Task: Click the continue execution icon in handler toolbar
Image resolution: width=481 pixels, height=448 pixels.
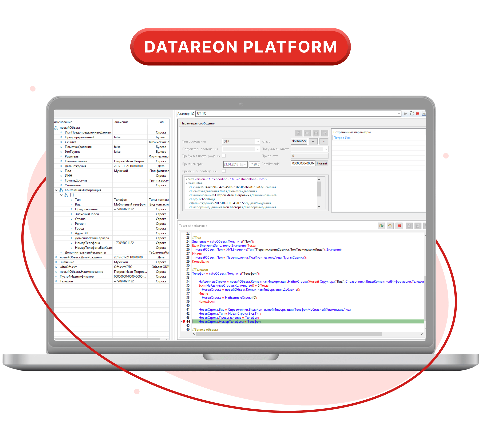Action: pyautogui.click(x=381, y=226)
